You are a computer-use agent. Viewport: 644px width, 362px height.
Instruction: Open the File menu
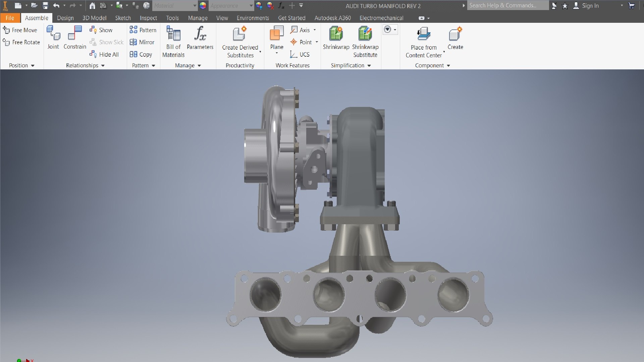point(10,18)
